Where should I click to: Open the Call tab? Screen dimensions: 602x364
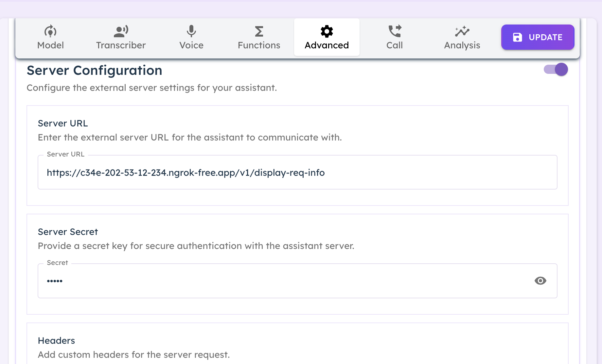coord(395,37)
